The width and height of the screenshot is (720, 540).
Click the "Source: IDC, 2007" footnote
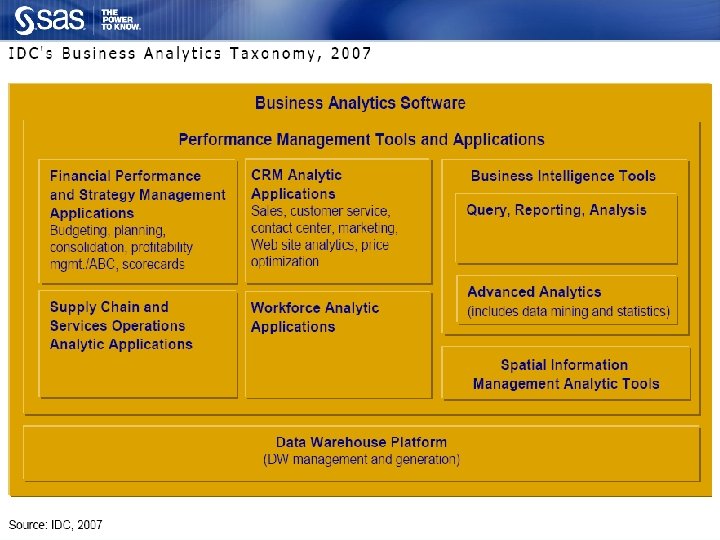(x=56, y=525)
